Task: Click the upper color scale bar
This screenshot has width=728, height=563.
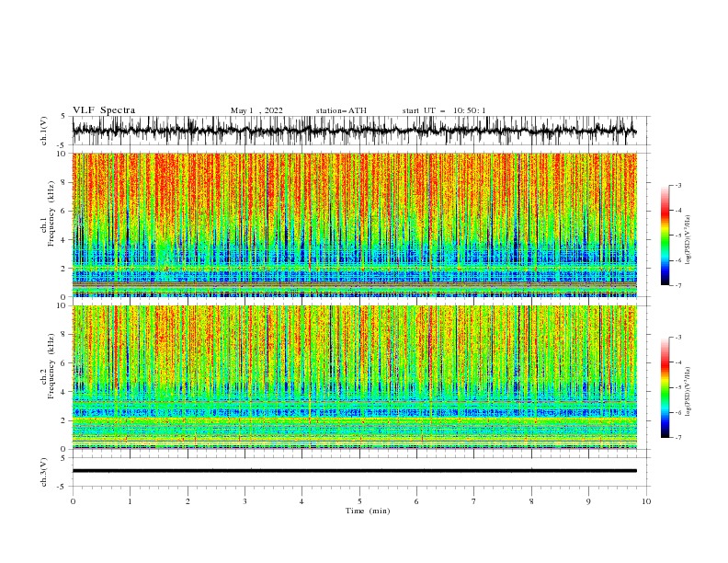Action: [665, 236]
